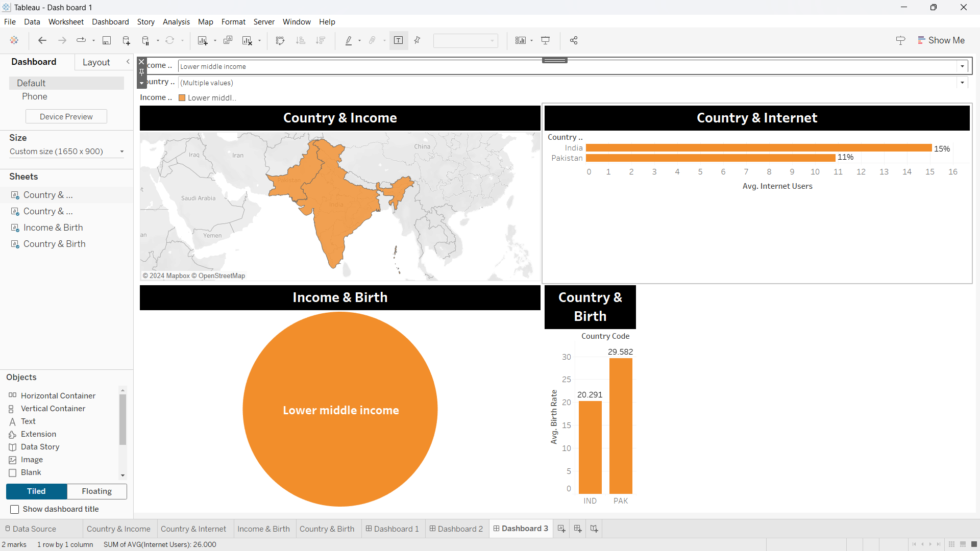The height and width of the screenshot is (551, 980).
Task: Expand the Highlight dropdown arrow
Action: (x=360, y=40)
